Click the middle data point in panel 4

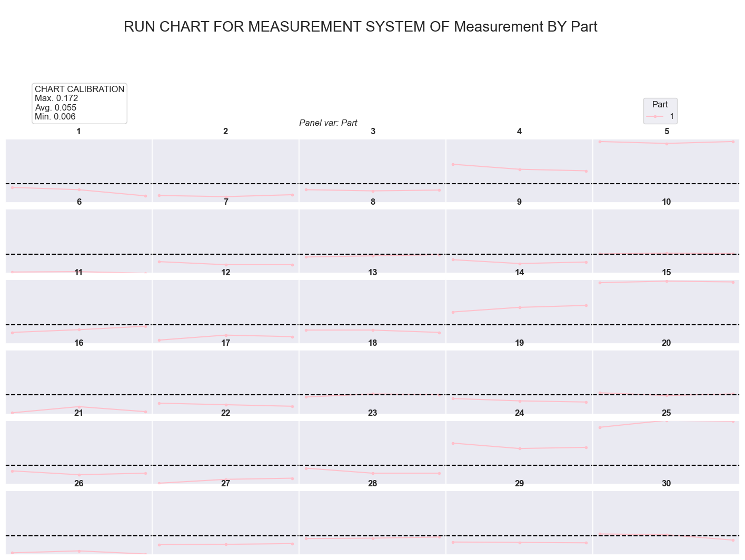coord(520,169)
